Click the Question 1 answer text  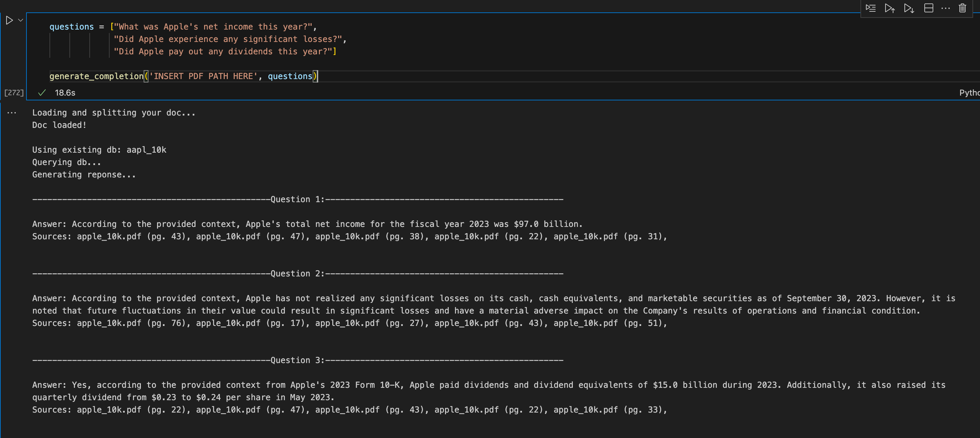click(307, 224)
